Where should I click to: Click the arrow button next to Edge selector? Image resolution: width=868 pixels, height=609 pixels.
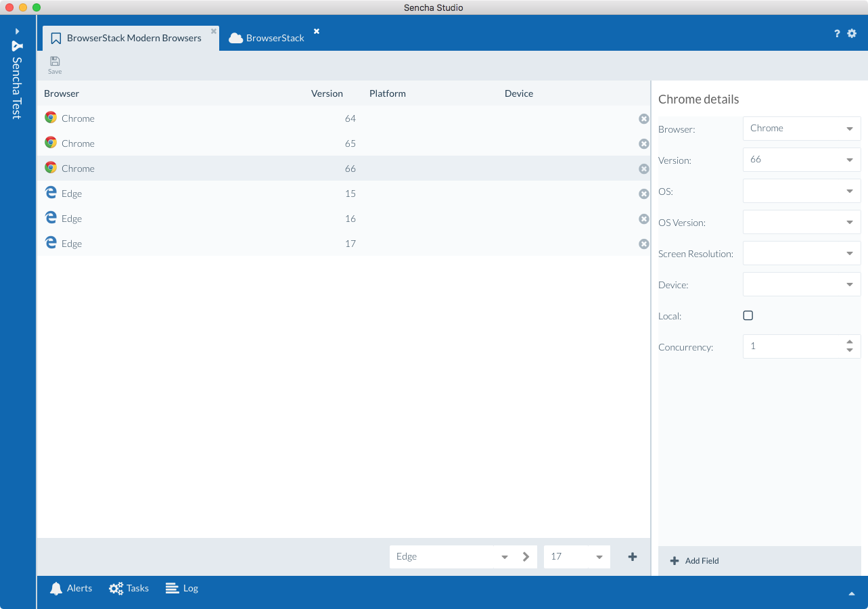click(526, 556)
